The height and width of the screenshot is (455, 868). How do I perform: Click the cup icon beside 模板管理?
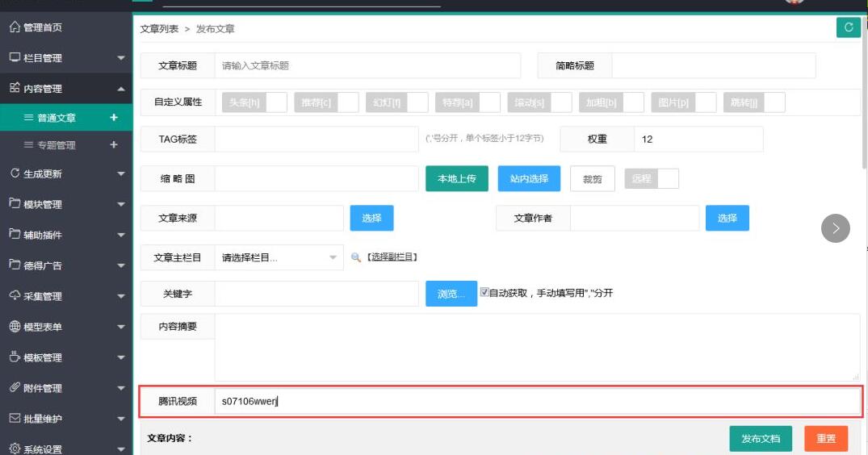click(x=15, y=357)
